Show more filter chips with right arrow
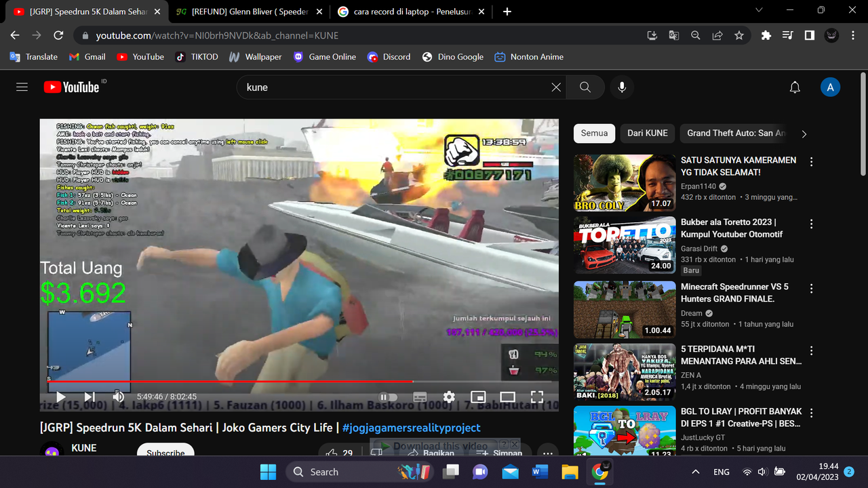The height and width of the screenshot is (488, 868). point(804,134)
